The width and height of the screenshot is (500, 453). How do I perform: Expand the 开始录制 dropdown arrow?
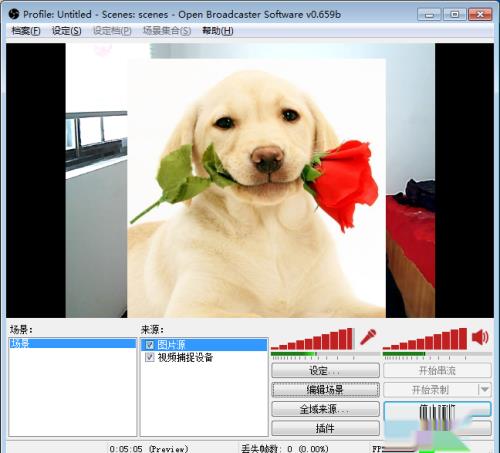tap(485, 389)
